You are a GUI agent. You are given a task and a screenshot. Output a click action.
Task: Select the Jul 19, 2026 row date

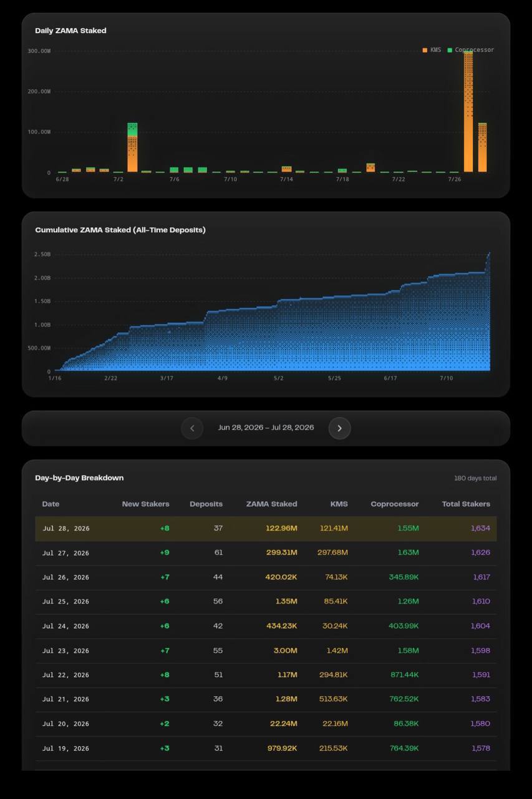pos(66,748)
